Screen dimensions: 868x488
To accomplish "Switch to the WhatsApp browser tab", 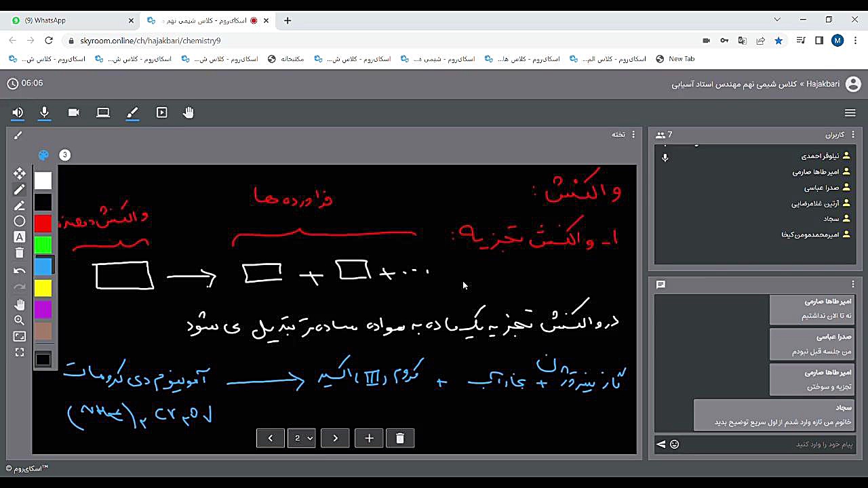I will tap(73, 20).
